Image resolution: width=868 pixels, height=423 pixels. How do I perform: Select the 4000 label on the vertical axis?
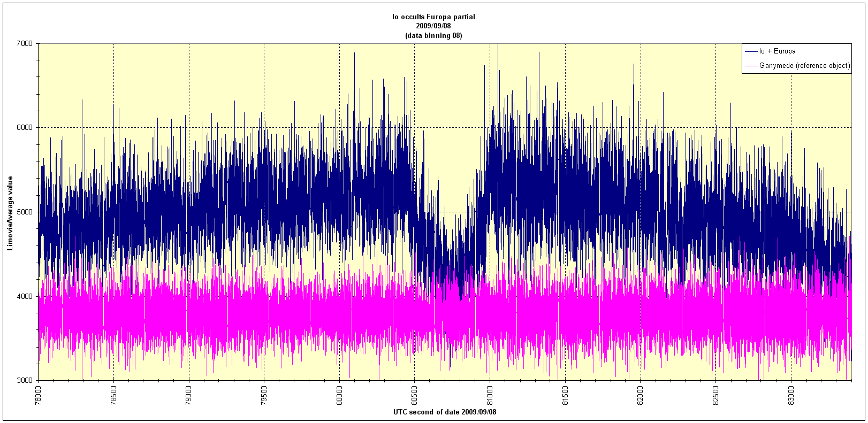pyautogui.click(x=26, y=296)
